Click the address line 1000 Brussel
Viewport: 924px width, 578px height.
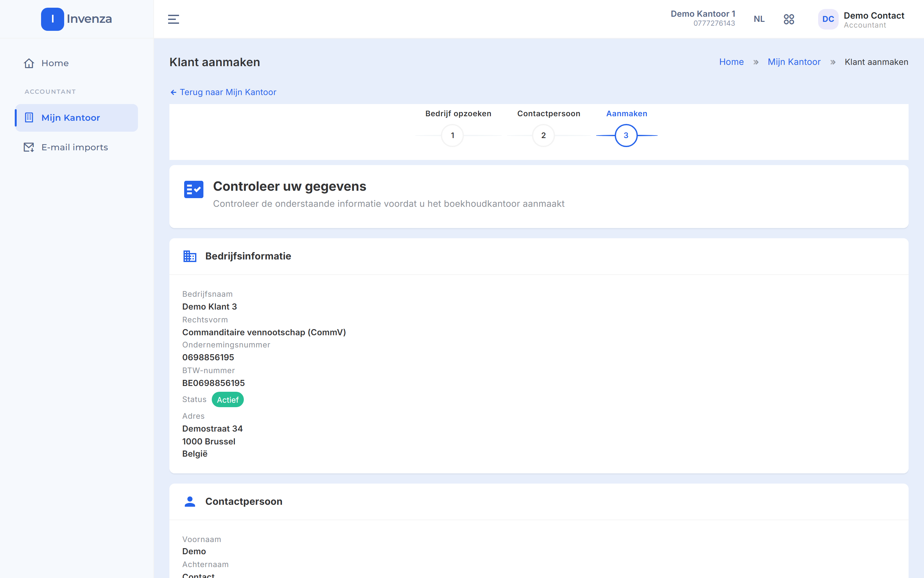[209, 442]
